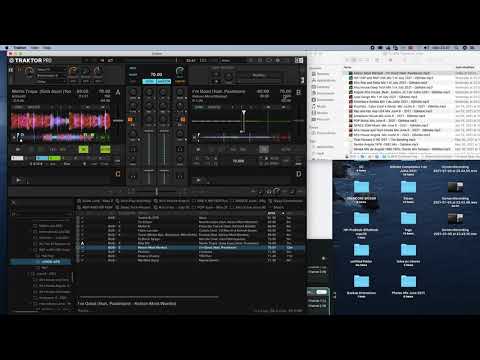Click the Deck B tempo value 70.000

(x=238, y=161)
